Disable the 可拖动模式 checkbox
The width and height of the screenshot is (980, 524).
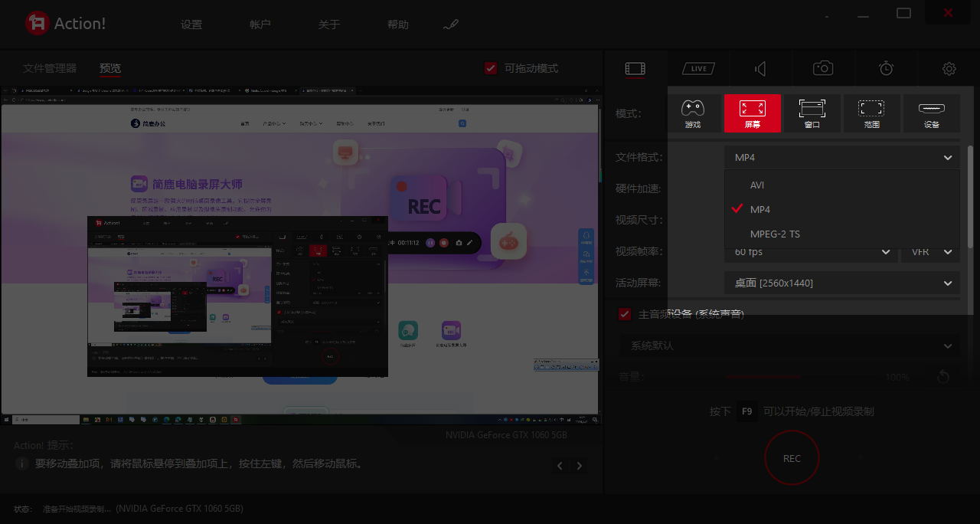click(492, 68)
